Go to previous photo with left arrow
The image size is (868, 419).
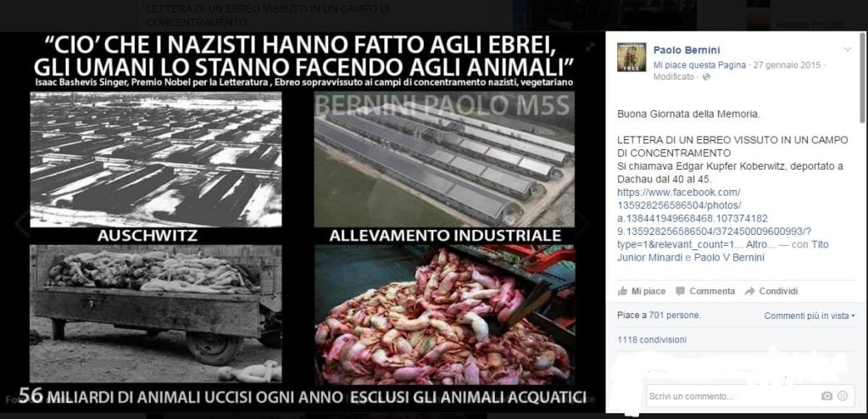21,223
